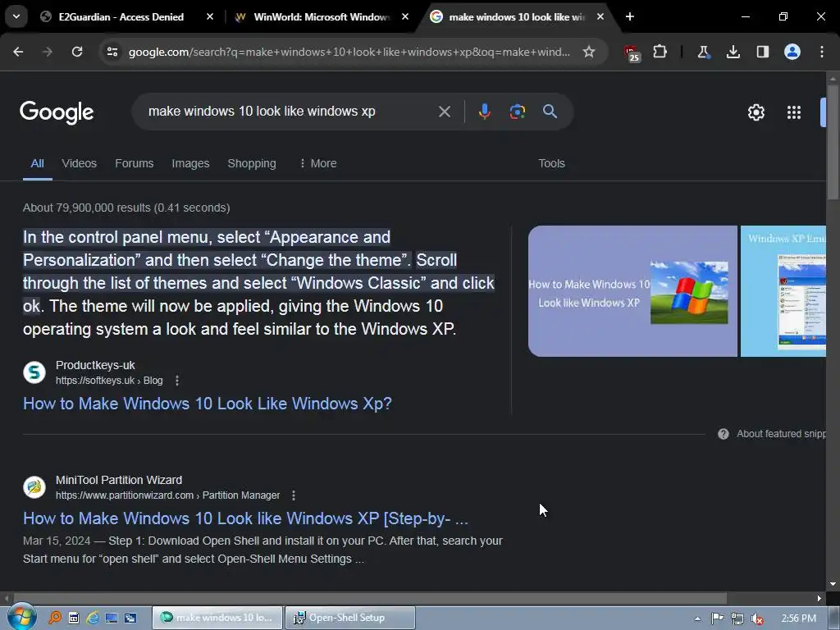
Task: Click the Chrome taskbar button make windows 10
Action: coord(217,618)
